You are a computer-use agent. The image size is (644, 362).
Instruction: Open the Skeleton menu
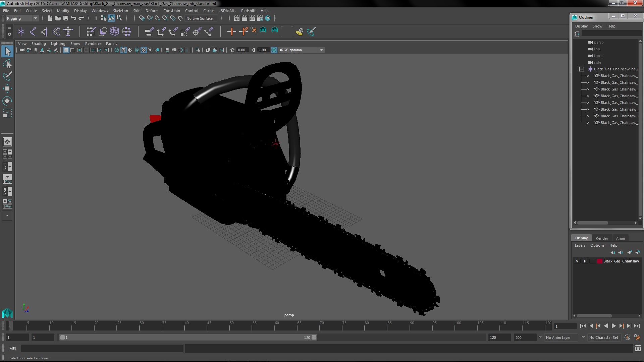120,11
